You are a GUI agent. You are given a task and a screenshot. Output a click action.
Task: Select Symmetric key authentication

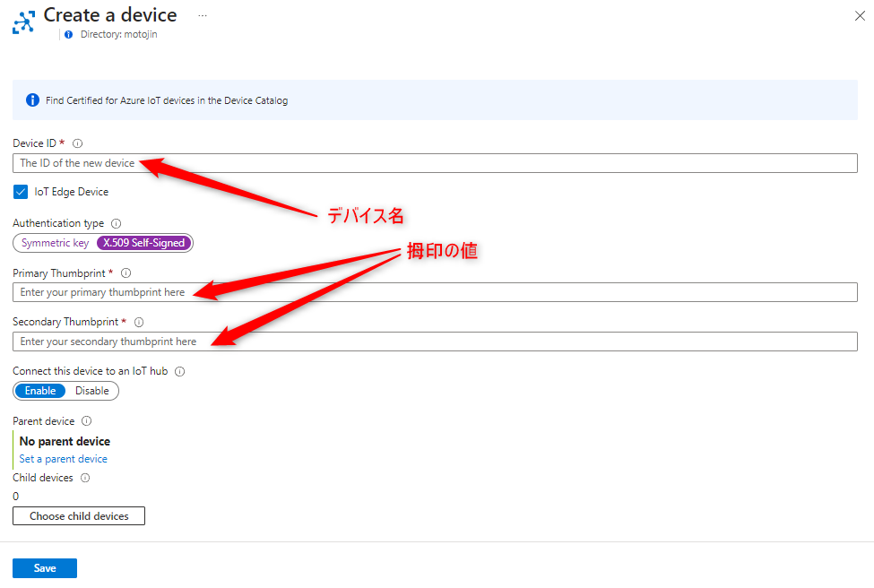point(55,243)
